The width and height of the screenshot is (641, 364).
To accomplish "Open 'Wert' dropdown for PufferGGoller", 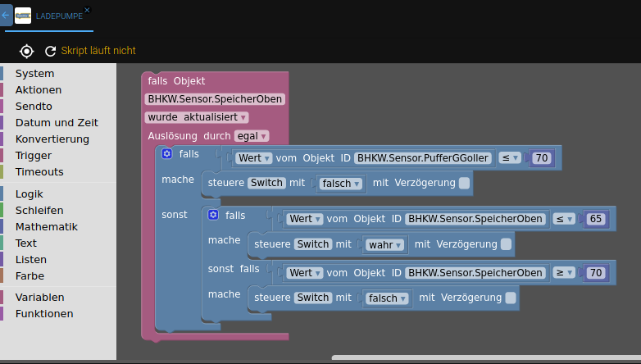I will point(254,158).
